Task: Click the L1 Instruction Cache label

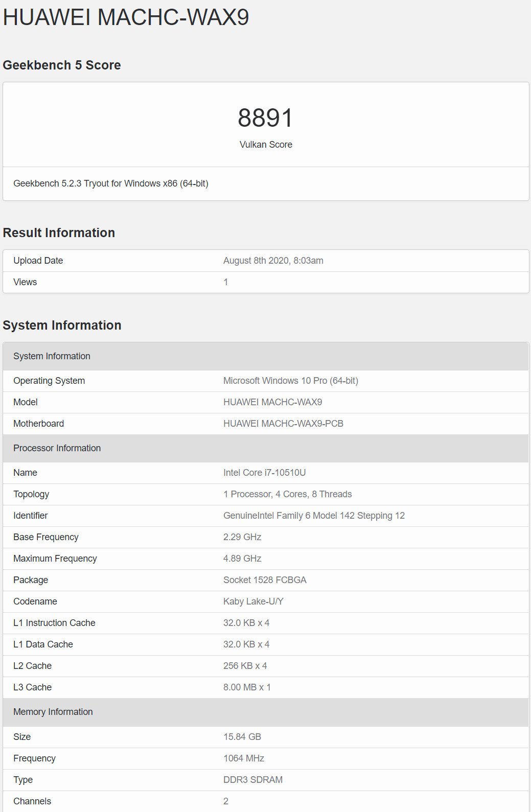Action: click(x=54, y=623)
